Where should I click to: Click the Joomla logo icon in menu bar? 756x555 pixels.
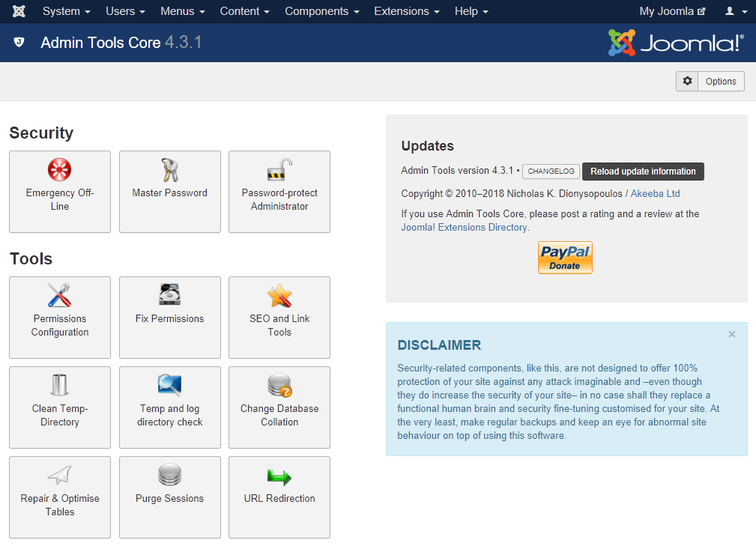19,11
